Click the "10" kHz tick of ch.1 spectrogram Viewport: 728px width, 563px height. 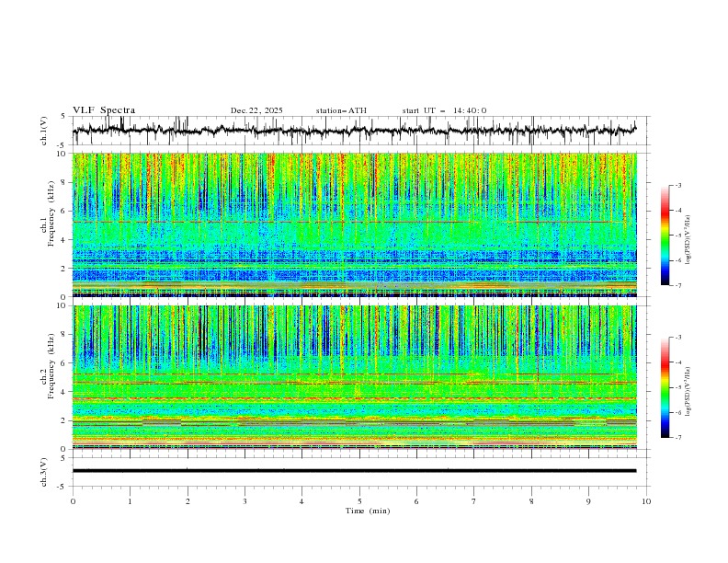(x=63, y=154)
